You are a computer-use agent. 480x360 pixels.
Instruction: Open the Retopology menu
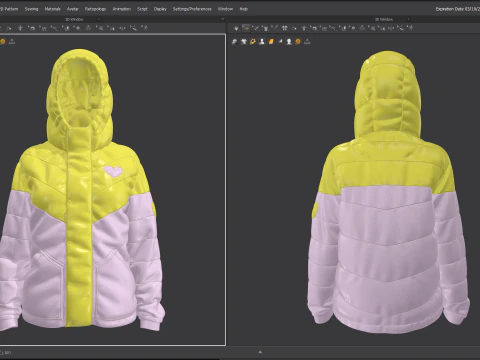click(x=95, y=9)
